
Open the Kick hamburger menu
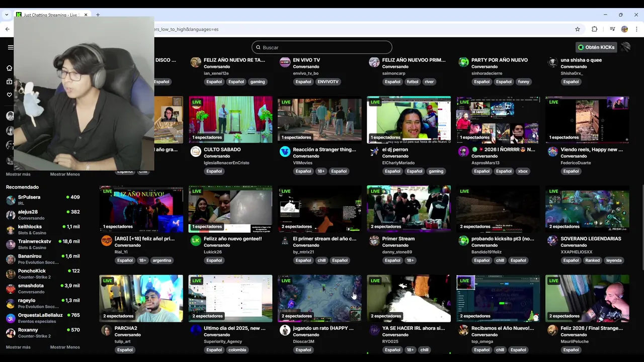pyautogui.click(x=11, y=47)
